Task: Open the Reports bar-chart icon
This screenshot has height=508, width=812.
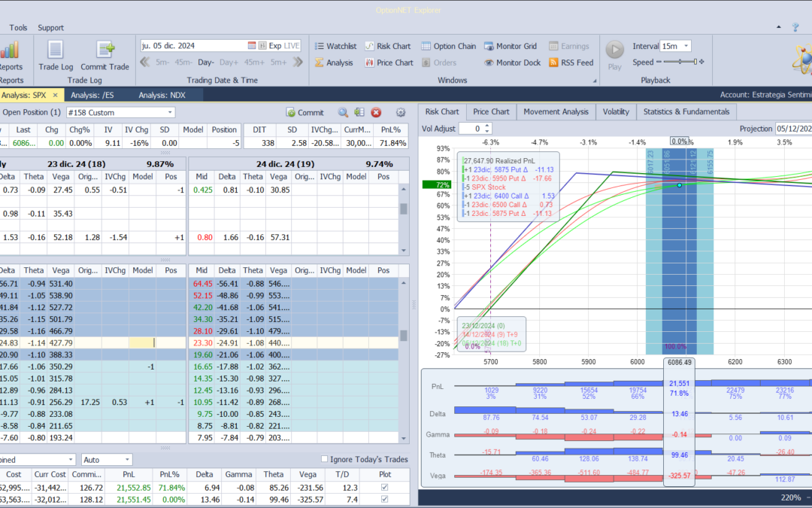Action: point(9,50)
